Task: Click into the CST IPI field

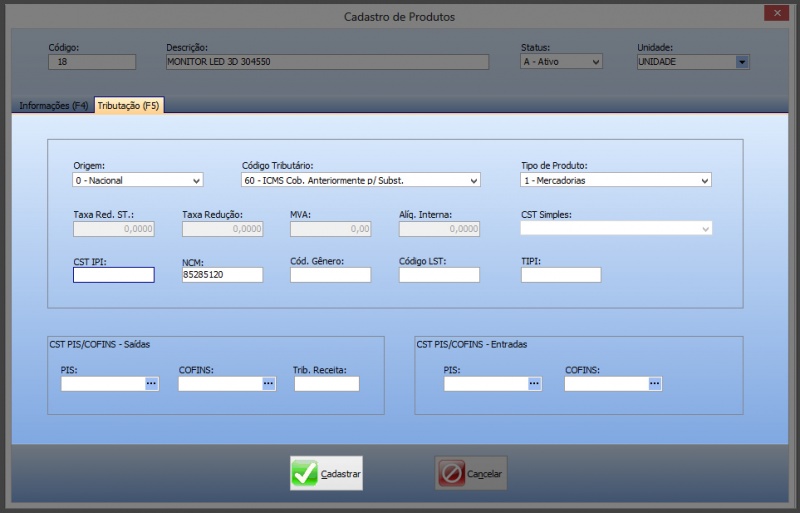Action: point(114,275)
